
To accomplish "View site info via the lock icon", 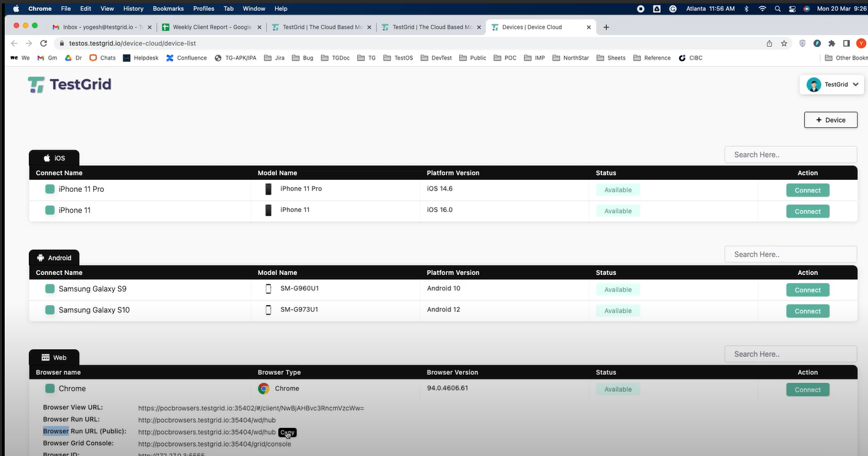I will click(x=62, y=43).
